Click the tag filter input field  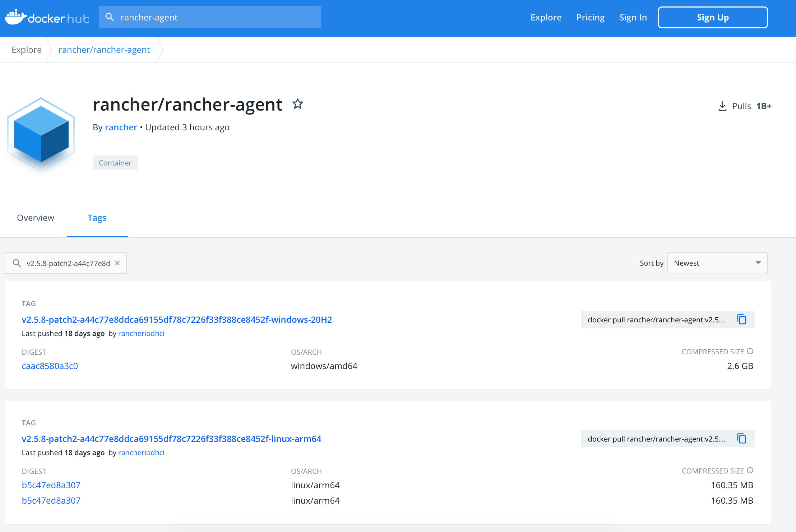(68, 263)
